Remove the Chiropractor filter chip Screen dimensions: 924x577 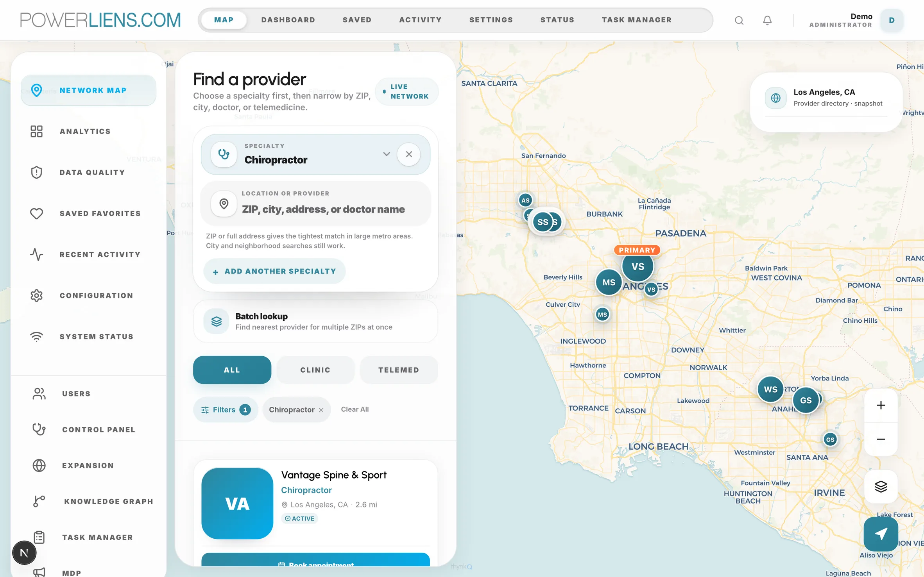click(321, 410)
